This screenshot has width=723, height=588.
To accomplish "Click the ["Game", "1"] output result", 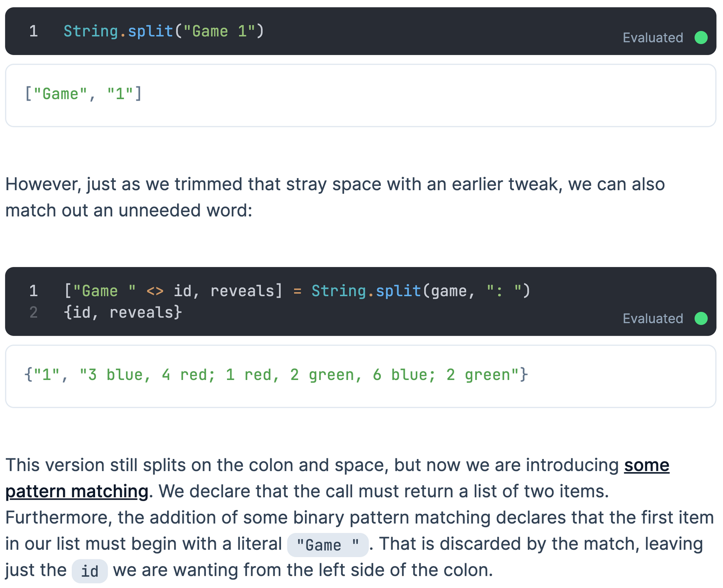I will click(83, 94).
